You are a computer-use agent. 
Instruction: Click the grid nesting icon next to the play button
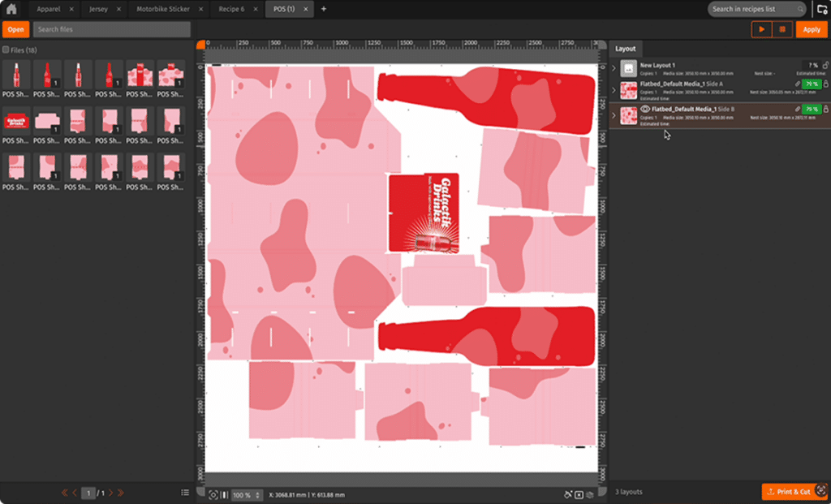(x=782, y=29)
